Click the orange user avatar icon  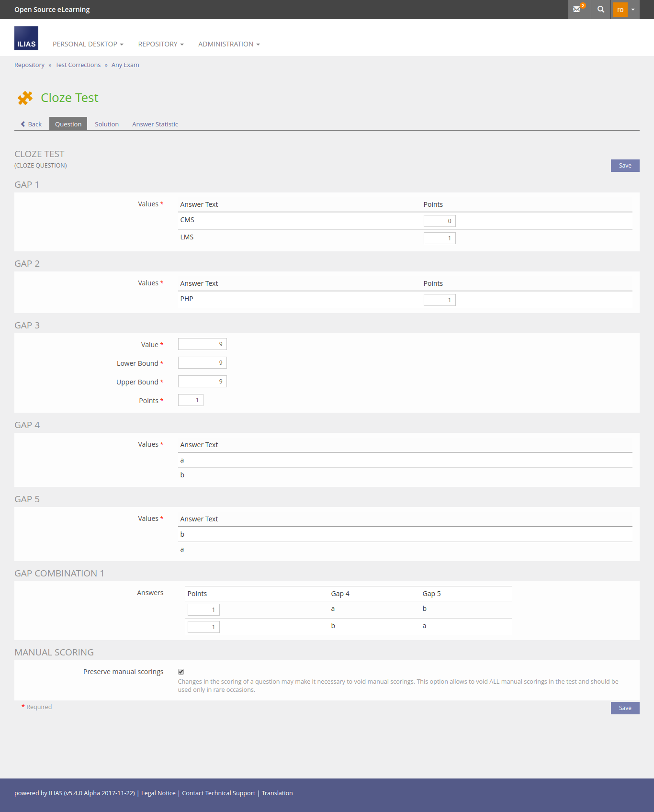(620, 10)
